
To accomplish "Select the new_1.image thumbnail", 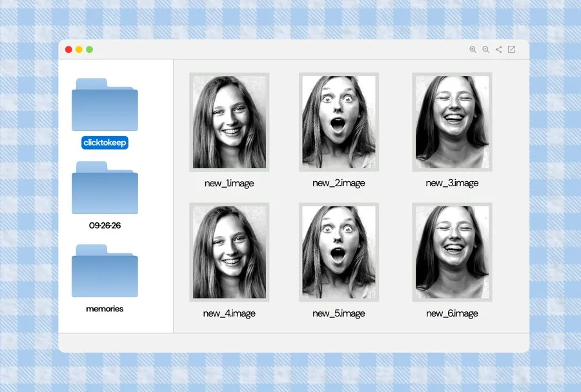I will (229, 122).
